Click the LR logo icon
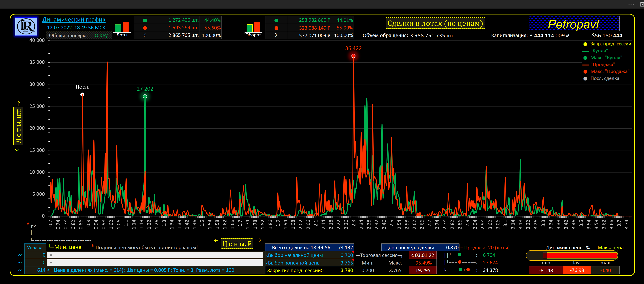Image resolution: width=644 pixels, height=284 pixels. click(26, 27)
